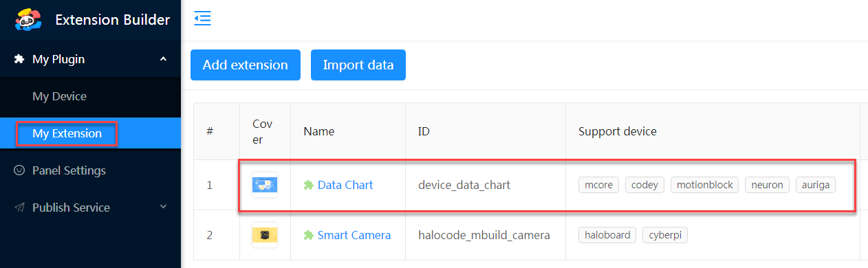
Task: Click the Import data button
Action: (358, 65)
